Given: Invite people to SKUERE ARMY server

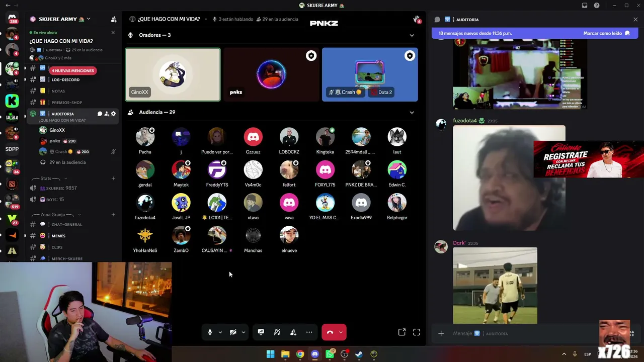Looking at the screenshot, I should (x=114, y=19).
